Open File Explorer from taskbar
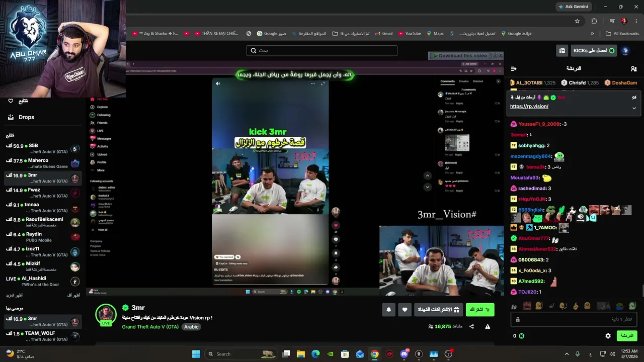This screenshot has width=644, height=362. (301, 354)
